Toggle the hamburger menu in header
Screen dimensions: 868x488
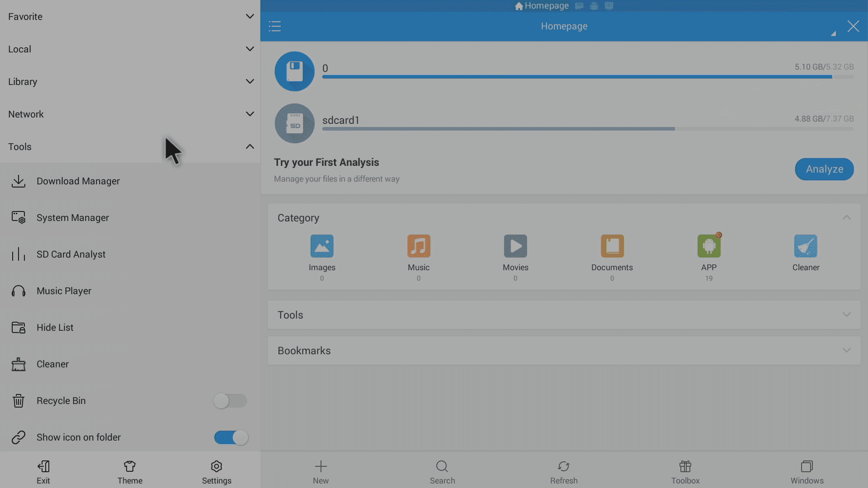pos(275,26)
